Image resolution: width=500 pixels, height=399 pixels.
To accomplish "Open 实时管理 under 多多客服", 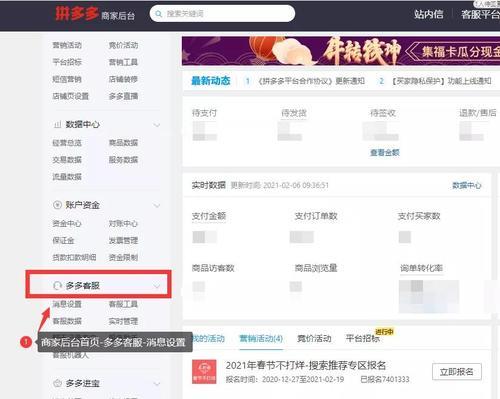I will point(123,321).
